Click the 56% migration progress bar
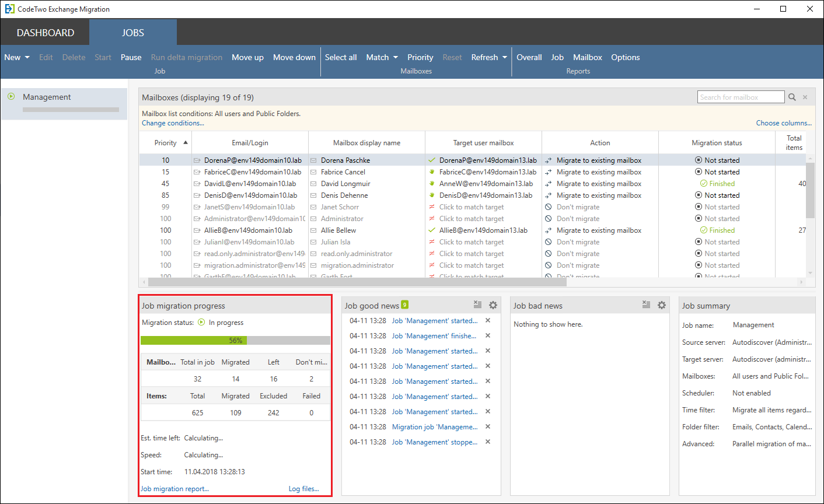Viewport: 824px width, 504px height. coord(235,340)
